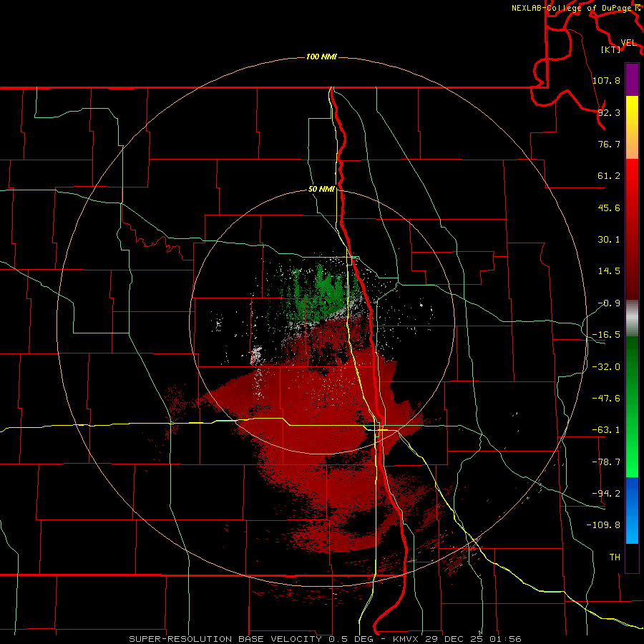This screenshot has height=644, width=644.
Task: Click the -47.6 value on velocity scale
Action: click(606, 399)
